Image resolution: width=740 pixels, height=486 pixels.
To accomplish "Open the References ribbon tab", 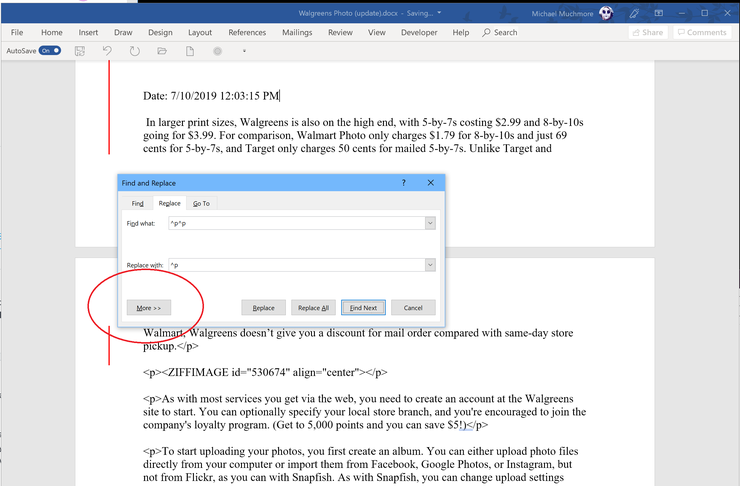I will click(x=247, y=32).
